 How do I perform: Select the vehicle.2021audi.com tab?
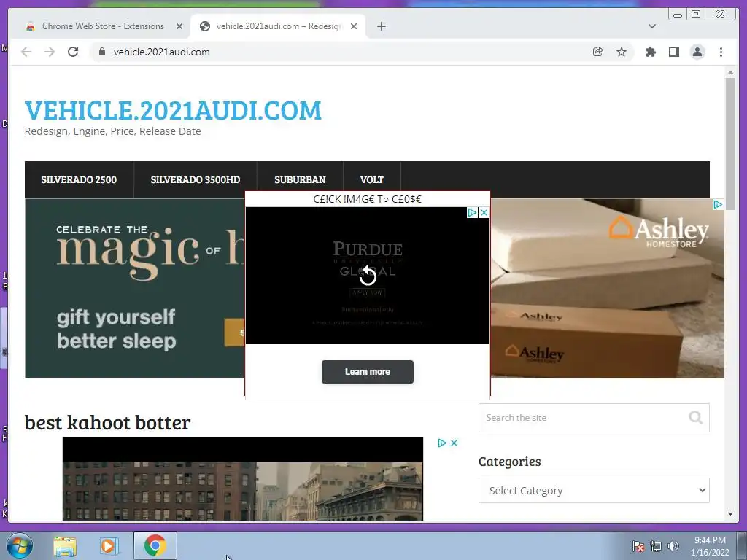pyautogui.click(x=278, y=26)
